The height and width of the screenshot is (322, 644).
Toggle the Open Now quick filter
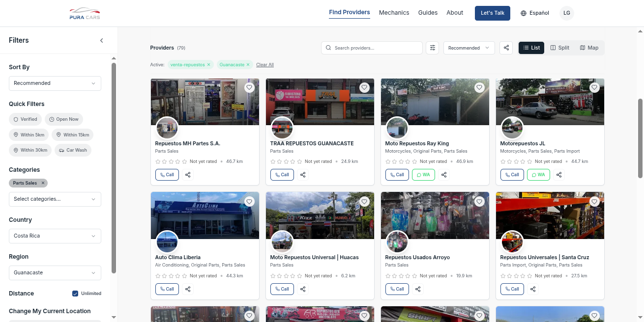64,119
